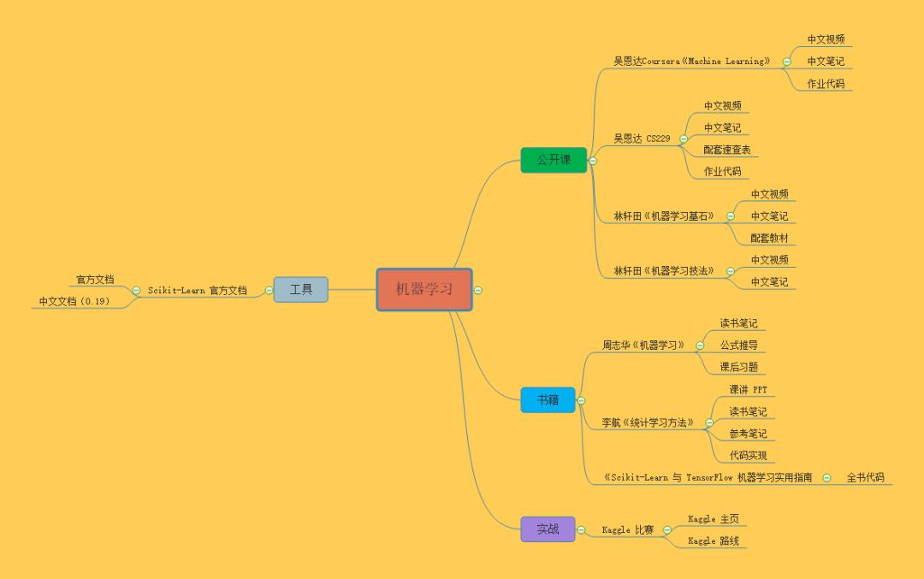Collapse the 实战 branch toggle
The width and height of the screenshot is (924, 579).
[x=581, y=530]
